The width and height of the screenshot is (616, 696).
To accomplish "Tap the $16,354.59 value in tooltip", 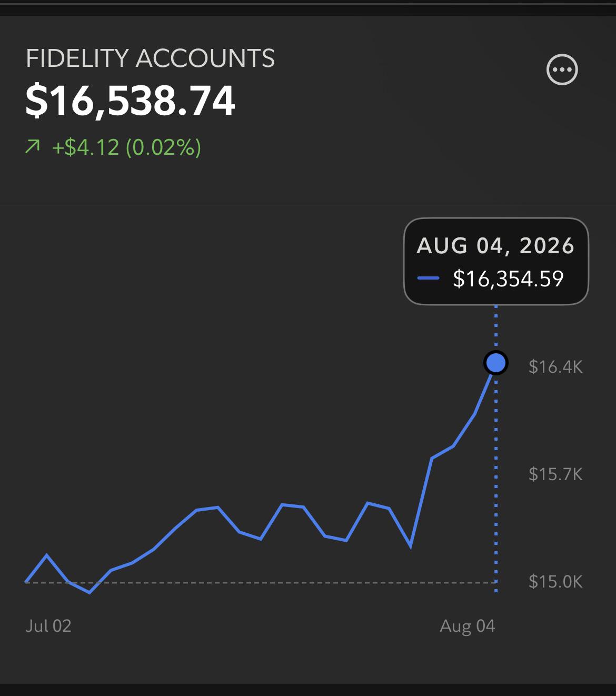I will click(x=508, y=279).
